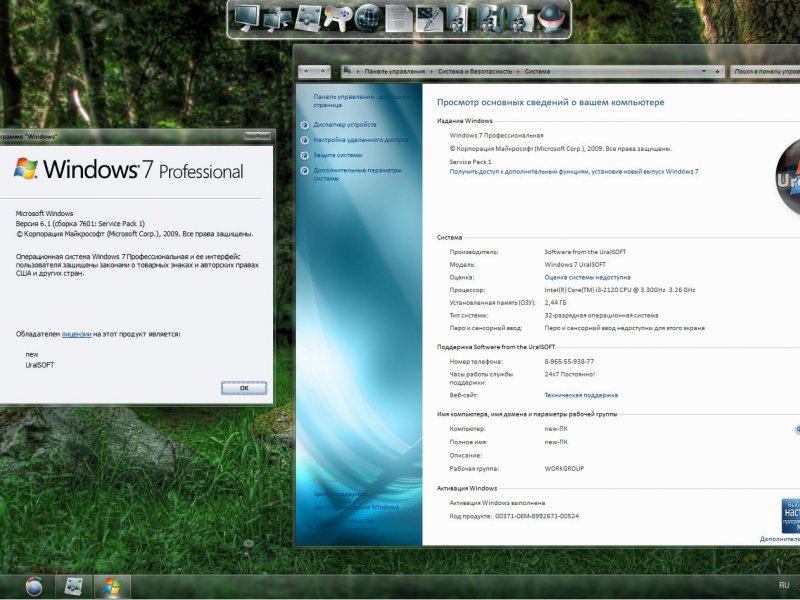800x600 pixels.
Task: Open Техническая поддержка website link
Action: pos(581,395)
